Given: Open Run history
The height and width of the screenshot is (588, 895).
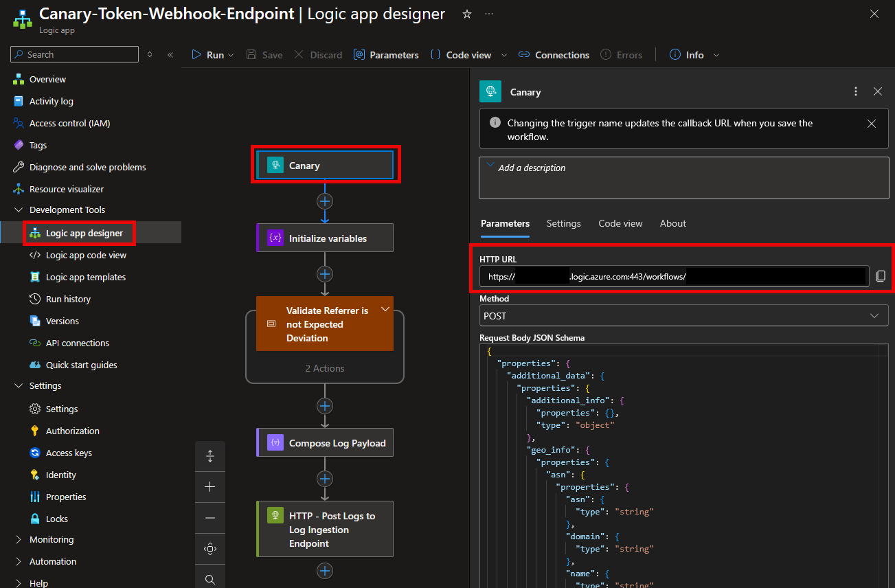Looking at the screenshot, I should click(68, 299).
